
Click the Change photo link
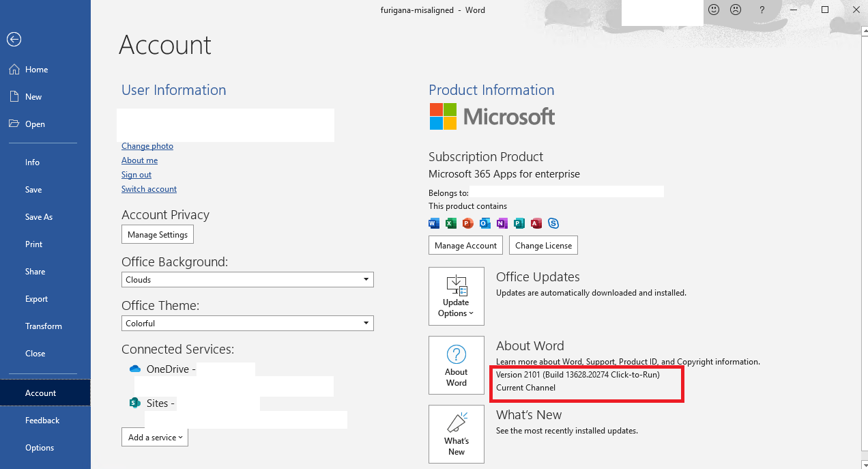(x=147, y=146)
